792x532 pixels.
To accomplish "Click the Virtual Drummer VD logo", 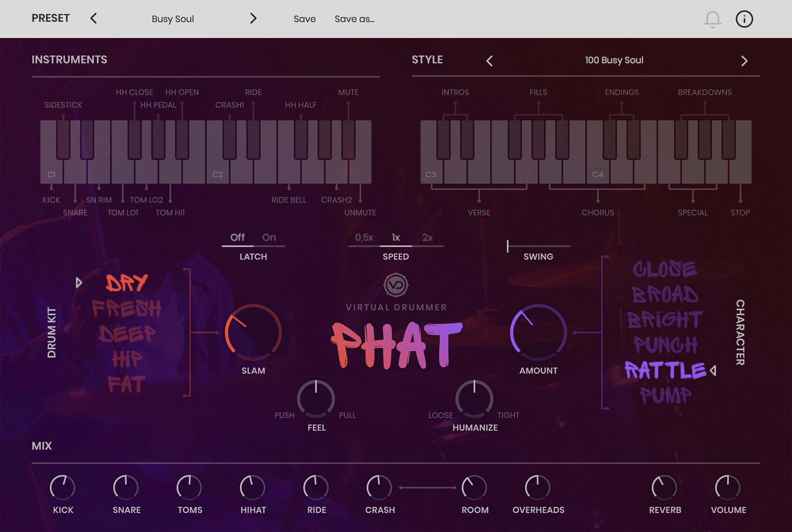I will tap(396, 285).
